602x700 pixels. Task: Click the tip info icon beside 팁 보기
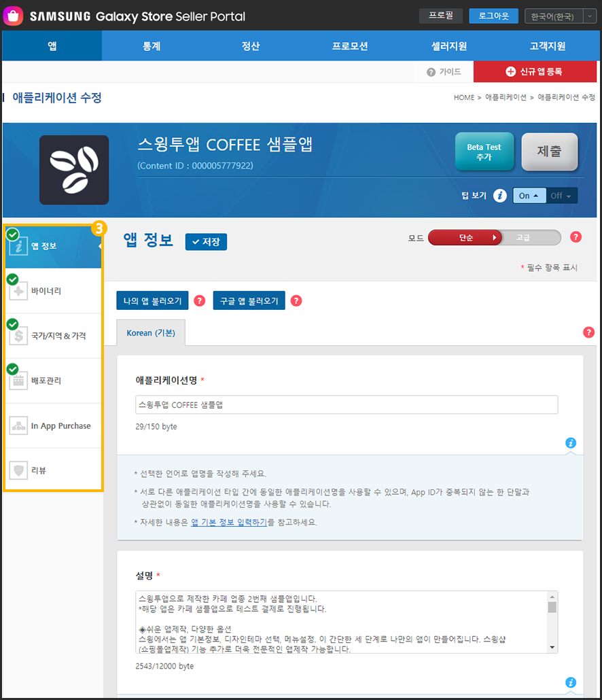tap(500, 196)
